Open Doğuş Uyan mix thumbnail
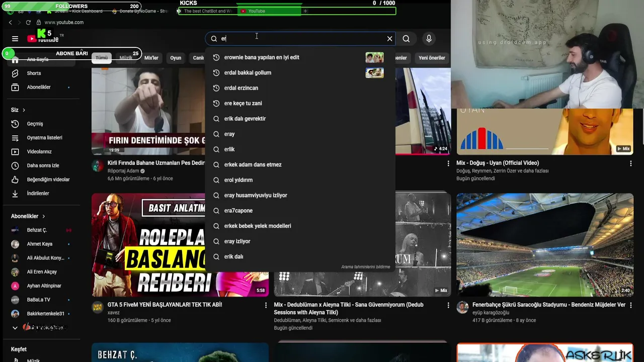Screen dimensions: 644x362 pos(545,132)
